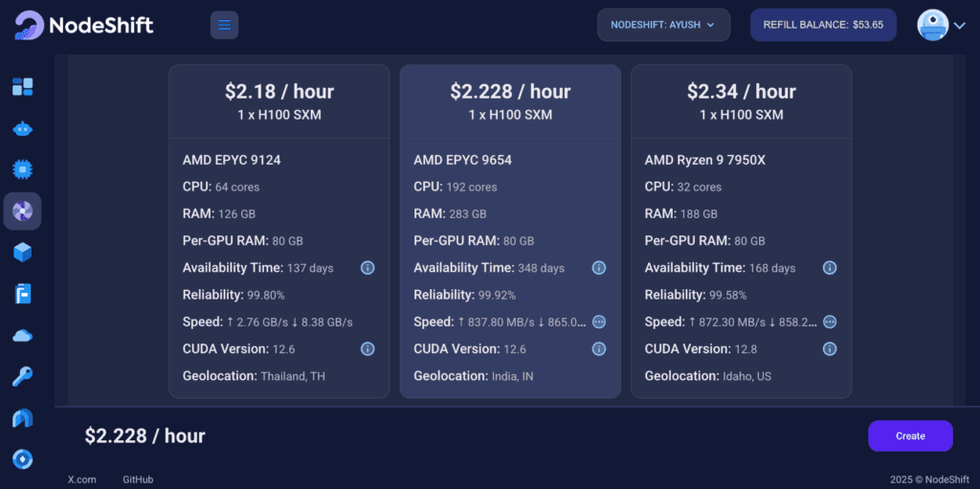Viewport: 980px width, 489px height.
Task: Open the cube icon in sidebar
Action: 23,252
